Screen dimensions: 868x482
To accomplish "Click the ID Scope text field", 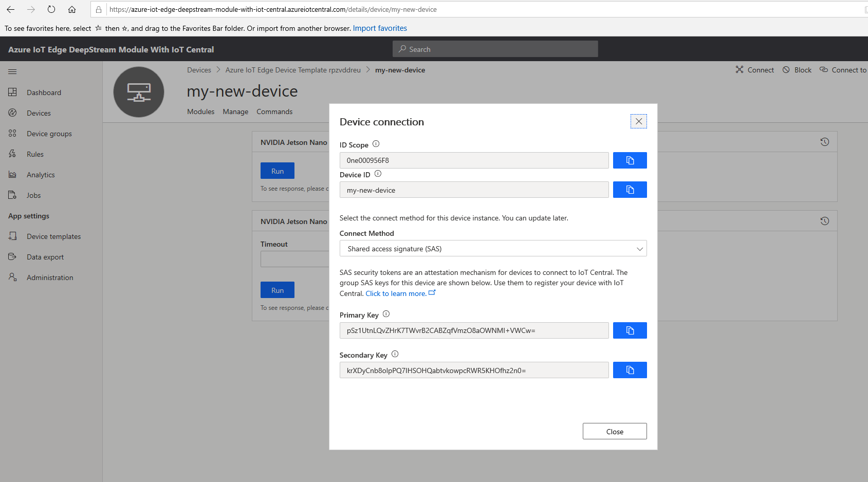I will pos(474,160).
